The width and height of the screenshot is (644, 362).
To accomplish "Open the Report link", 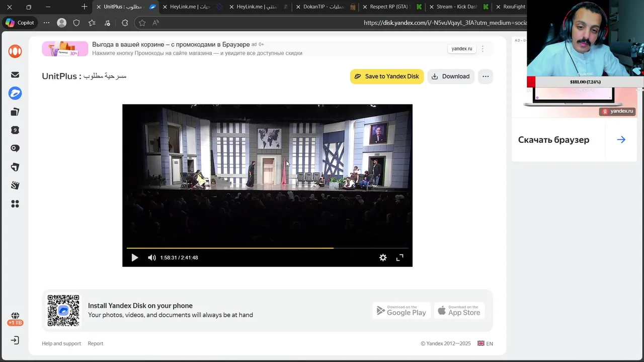I will pos(96,343).
